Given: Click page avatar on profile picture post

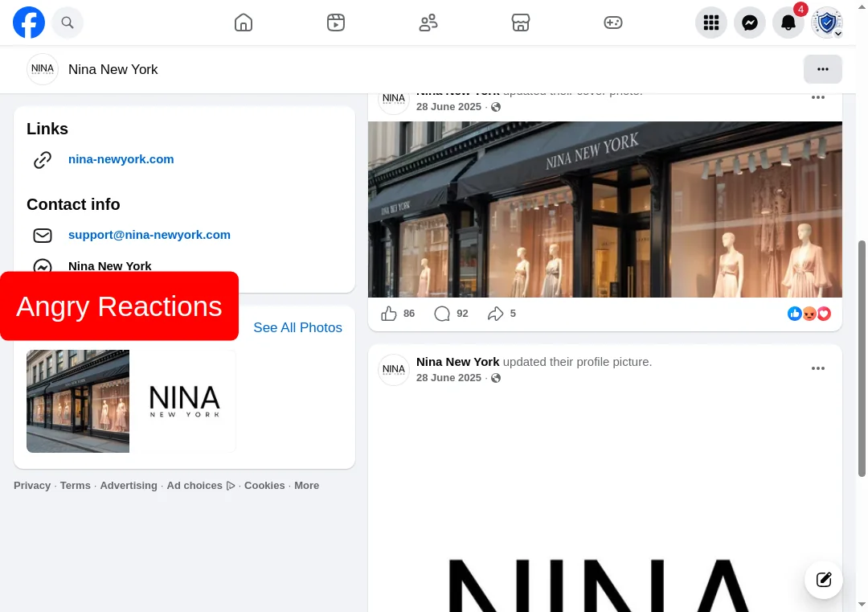Looking at the screenshot, I should point(394,369).
